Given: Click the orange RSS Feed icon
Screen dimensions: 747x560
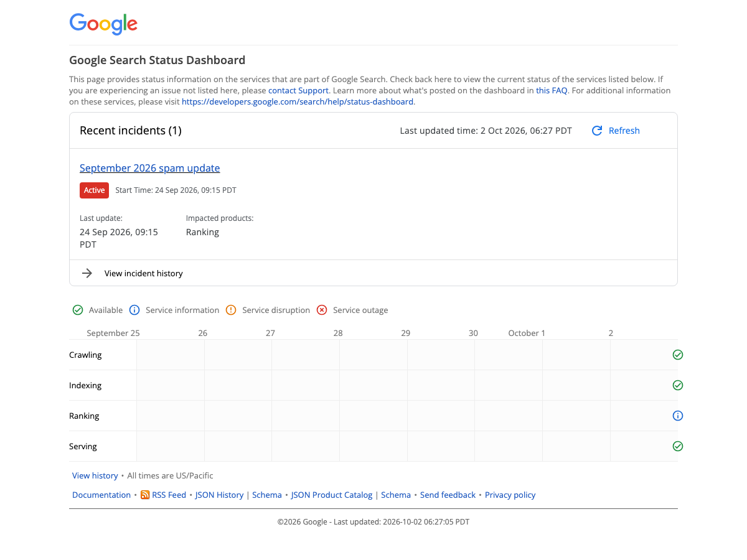Looking at the screenshot, I should pyautogui.click(x=145, y=495).
